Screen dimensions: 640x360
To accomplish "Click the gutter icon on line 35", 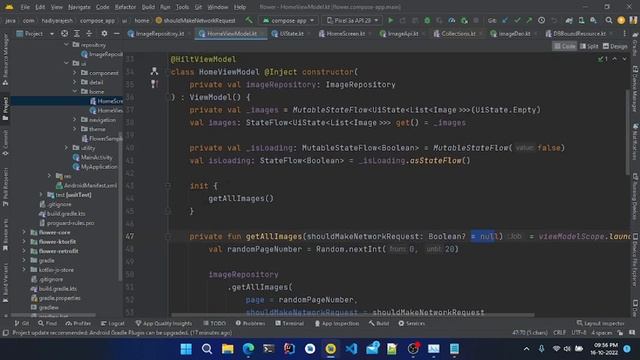I will [154, 84].
